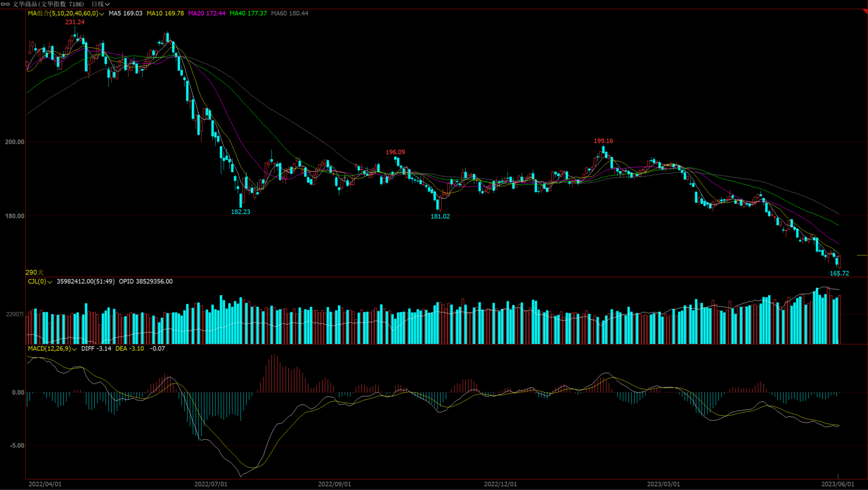This screenshot has height=490, width=868.
Task: Select the MA5 169.03 label
Action: (x=125, y=13)
